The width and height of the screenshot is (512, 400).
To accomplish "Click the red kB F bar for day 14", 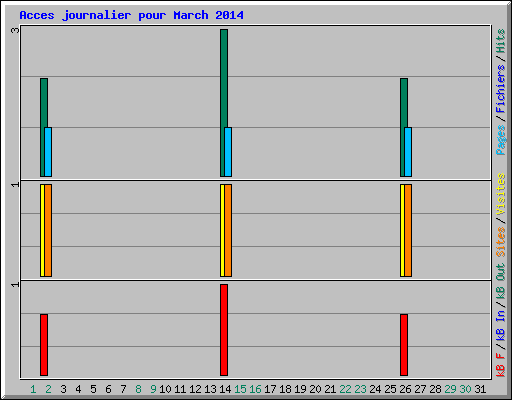I will (224, 330).
